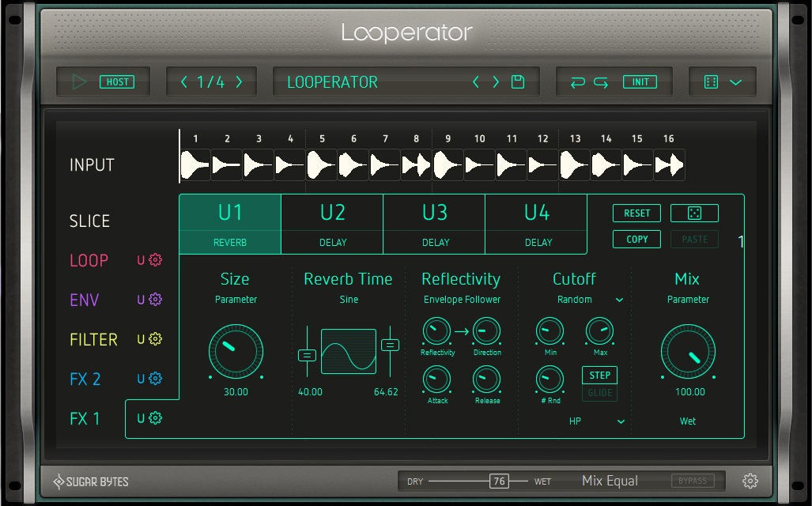This screenshot has width=812, height=506.
Task: Click the dice randomize icon near Paste
Action: [x=694, y=213]
